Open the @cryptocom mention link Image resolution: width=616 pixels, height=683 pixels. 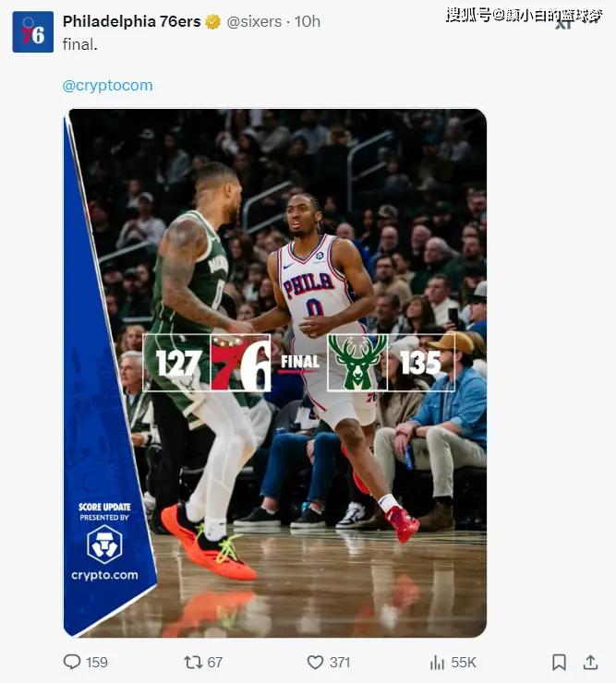coord(108,85)
